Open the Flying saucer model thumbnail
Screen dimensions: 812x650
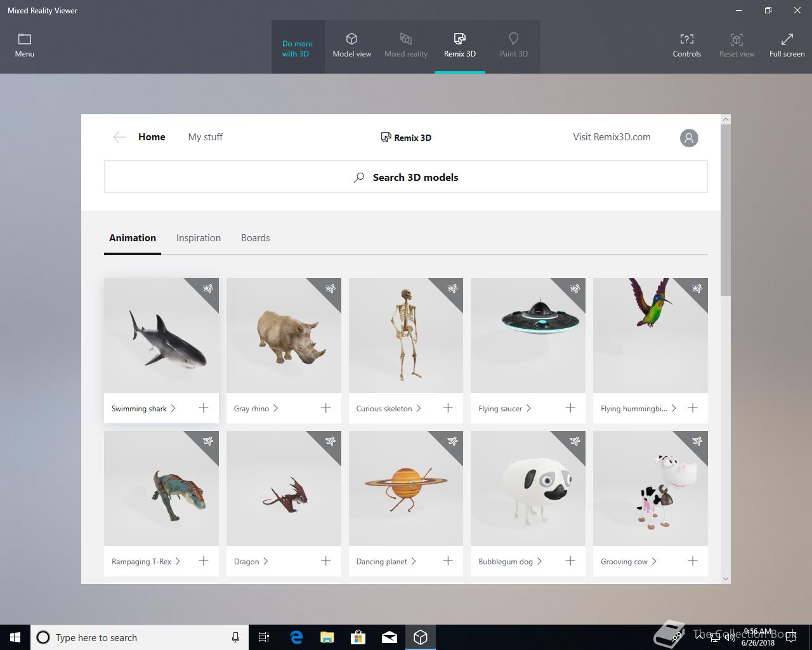pyautogui.click(x=528, y=335)
